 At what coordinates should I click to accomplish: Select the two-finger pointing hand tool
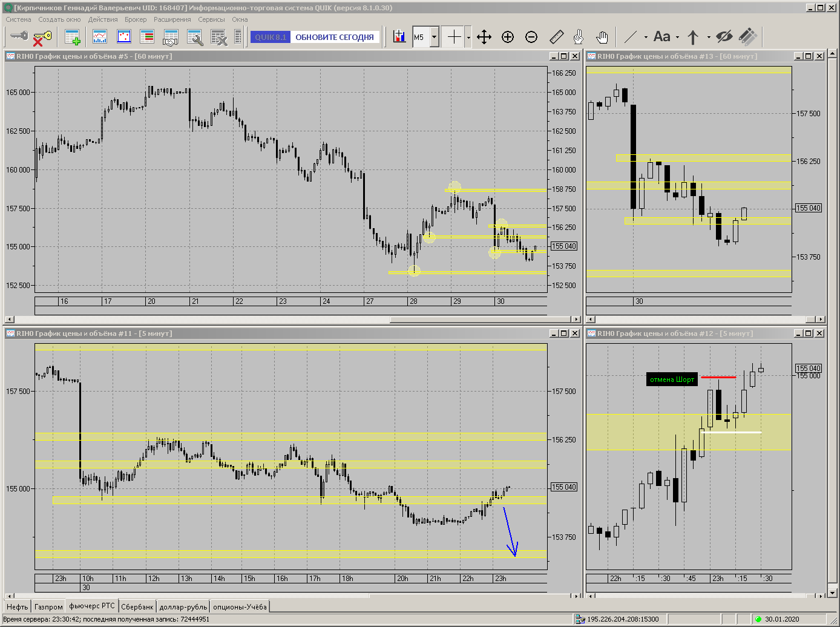pyautogui.click(x=579, y=37)
